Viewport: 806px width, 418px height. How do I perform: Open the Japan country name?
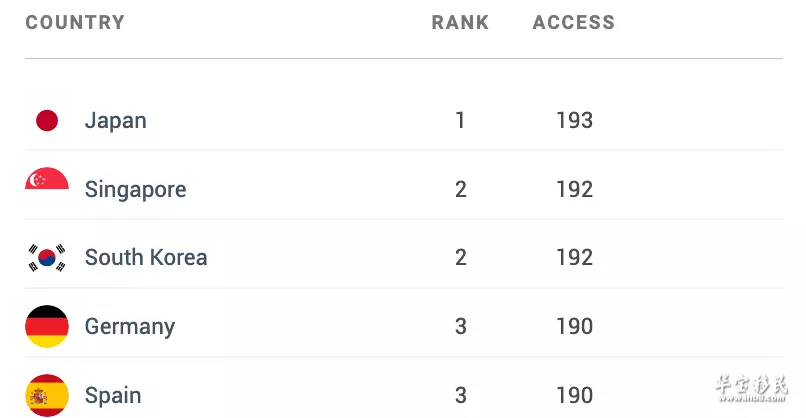[x=116, y=121]
